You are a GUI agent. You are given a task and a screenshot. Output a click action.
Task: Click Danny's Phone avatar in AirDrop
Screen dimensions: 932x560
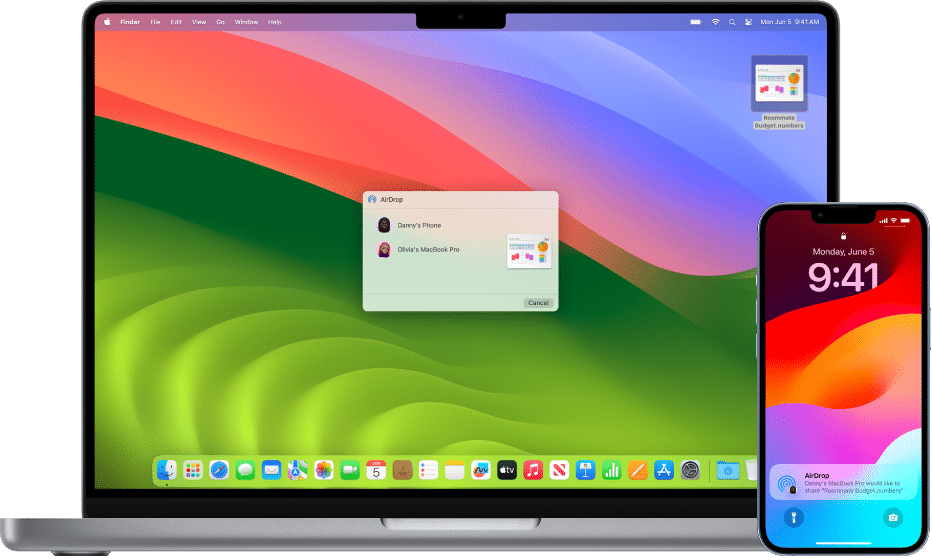pyautogui.click(x=384, y=225)
